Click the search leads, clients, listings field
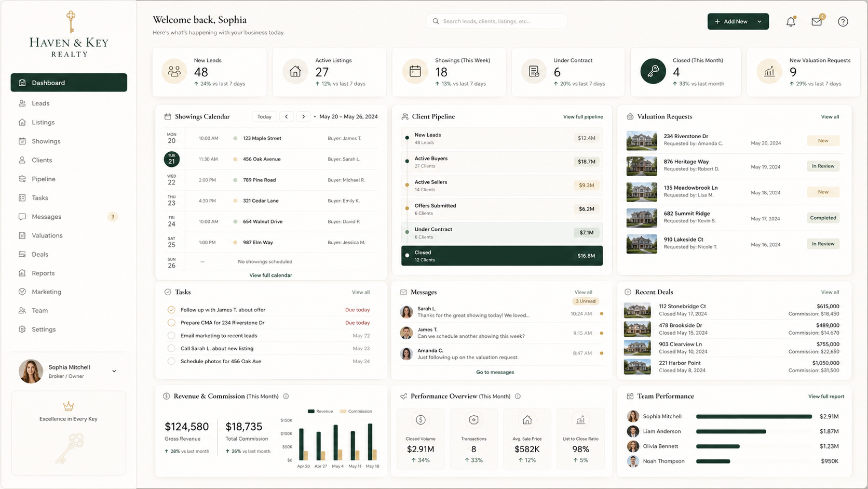Image resolution: width=868 pixels, height=489 pixels. pos(497,21)
